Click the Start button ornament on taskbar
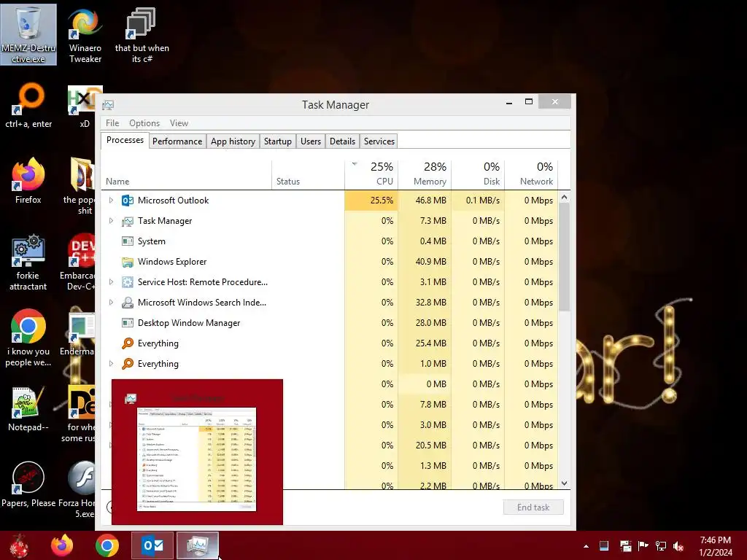The height and width of the screenshot is (560, 747). tap(19, 545)
